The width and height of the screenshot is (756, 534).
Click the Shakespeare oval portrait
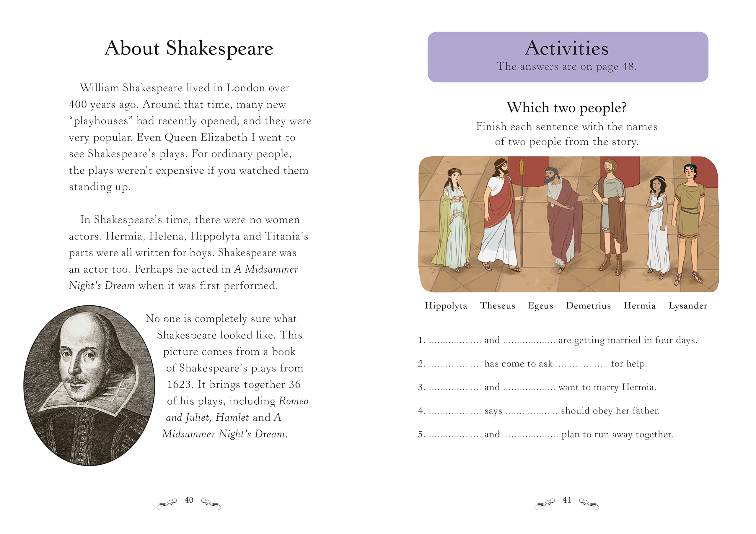(89, 385)
